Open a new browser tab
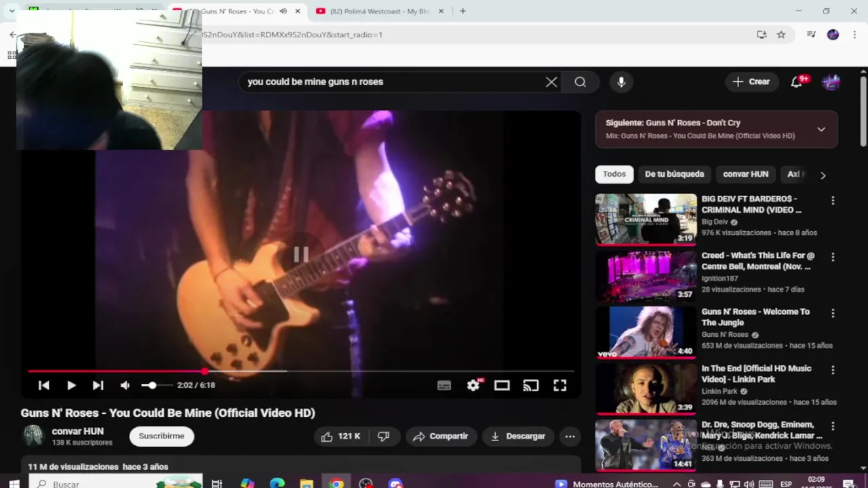Viewport: 868px width, 488px height. pos(462,12)
